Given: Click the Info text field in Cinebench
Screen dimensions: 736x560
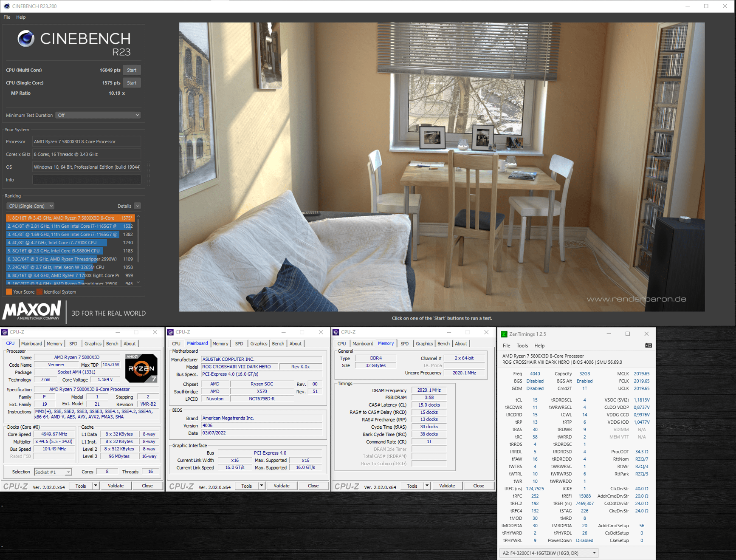Looking at the screenshot, I should click(x=87, y=180).
